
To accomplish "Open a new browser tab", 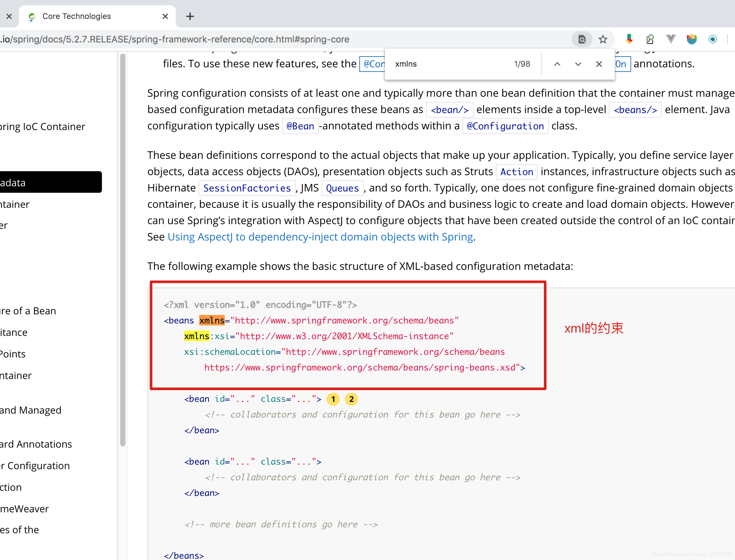I will pyautogui.click(x=190, y=16).
